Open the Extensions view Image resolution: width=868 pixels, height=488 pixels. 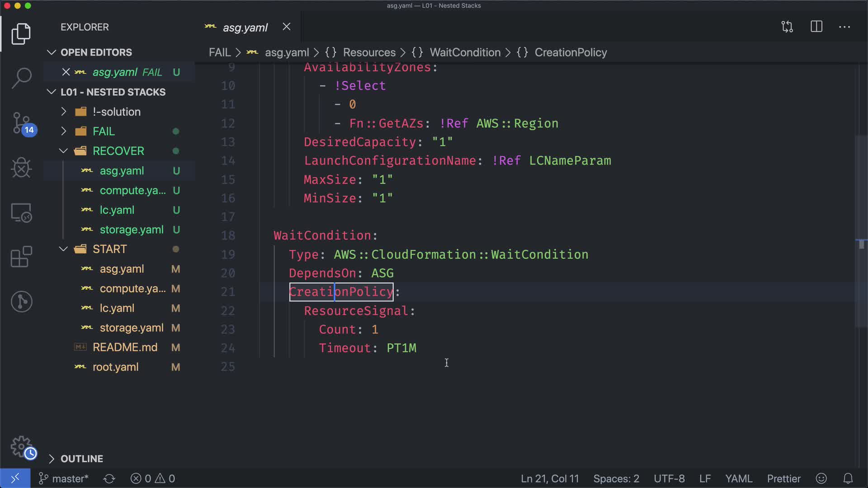pyautogui.click(x=21, y=257)
